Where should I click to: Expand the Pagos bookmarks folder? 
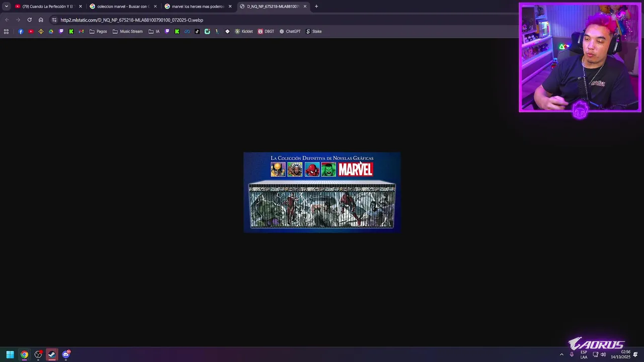click(x=98, y=31)
